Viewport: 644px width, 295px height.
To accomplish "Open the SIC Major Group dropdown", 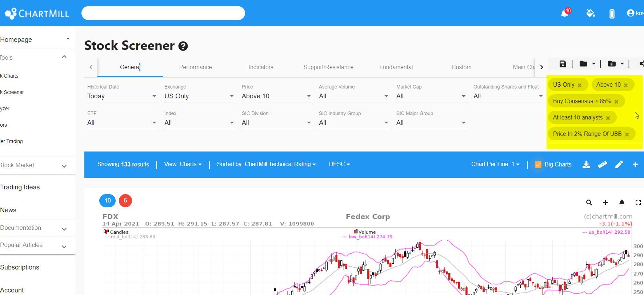I will pyautogui.click(x=431, y=123).
